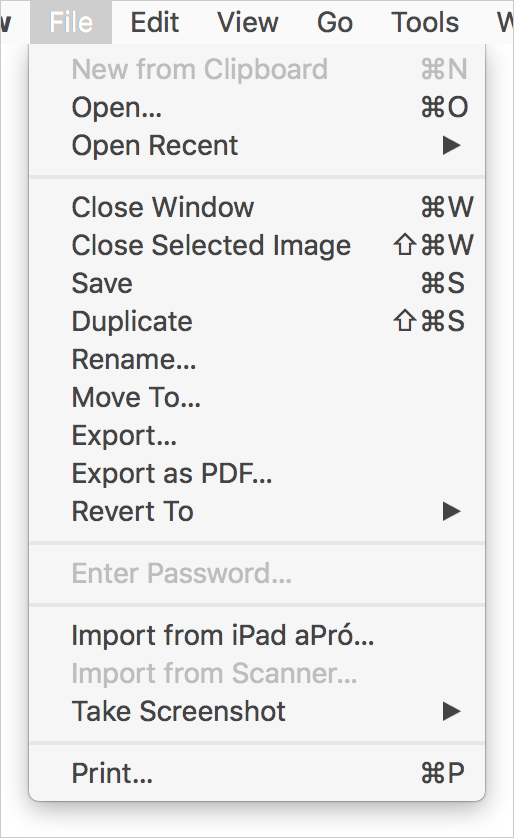Choose the Move To… item

[x=257, y=397]
